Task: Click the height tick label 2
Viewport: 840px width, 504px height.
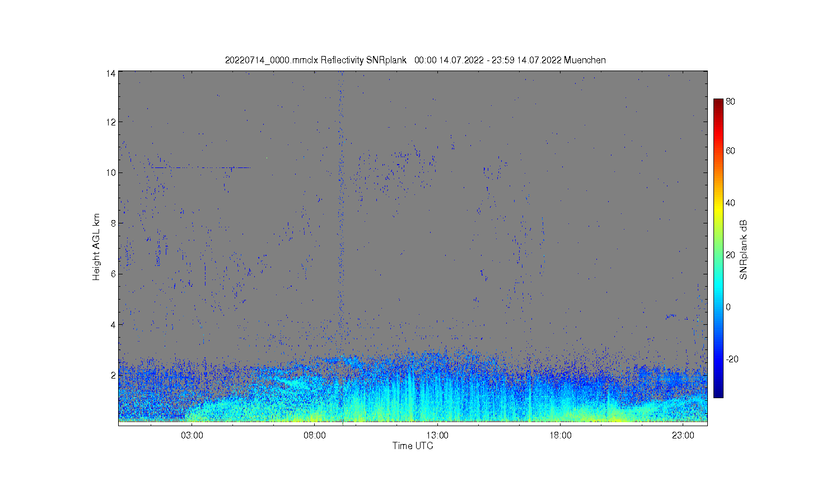Action: [x=113, y=375]
